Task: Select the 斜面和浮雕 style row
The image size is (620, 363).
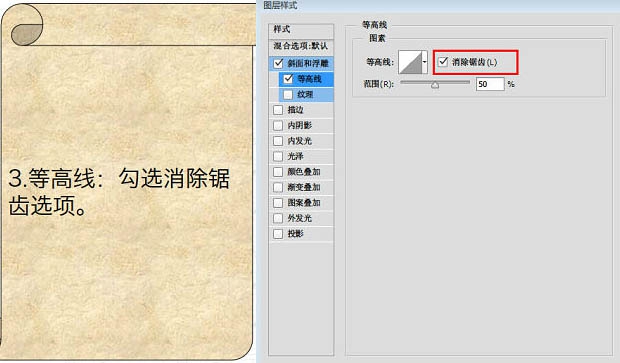Action: pyautogui.click(x=301, y=63)
